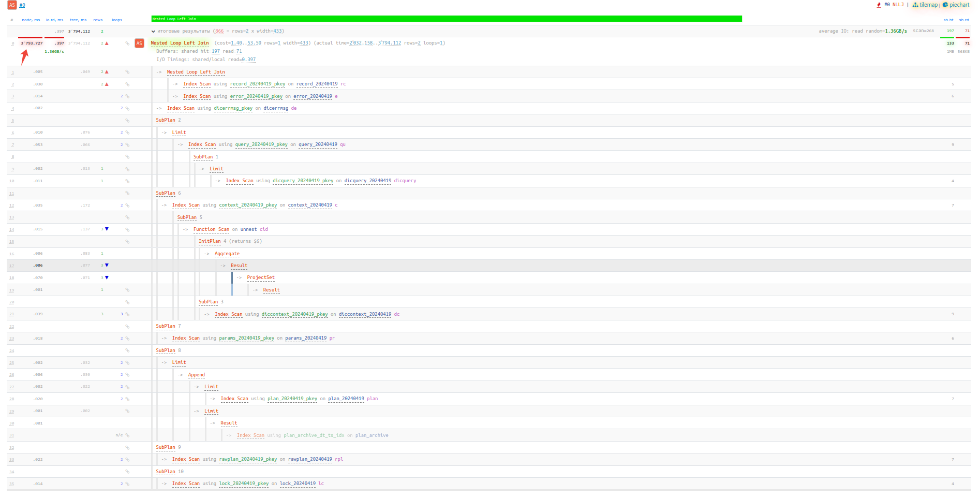The image size is (980, 498).
Task: Click link icon in dicerrmsg Index Scan row
Action: [127, 108]
